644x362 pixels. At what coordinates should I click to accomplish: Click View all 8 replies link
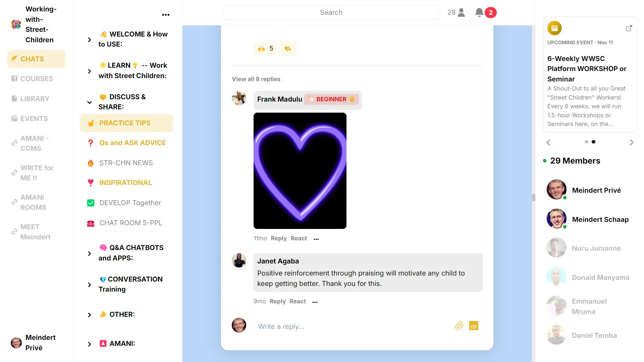(x=256, y=79)
